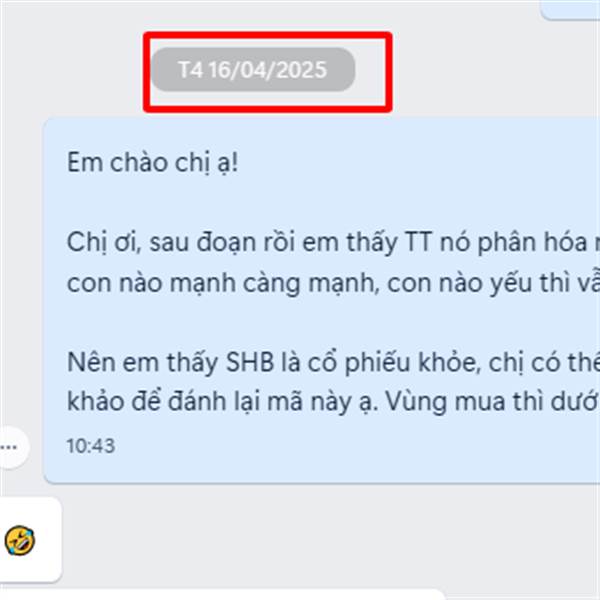The width and height of the screenshot is (600, 600).
Task: Click the white bubble holding the emoji
Action: (31, 540)
